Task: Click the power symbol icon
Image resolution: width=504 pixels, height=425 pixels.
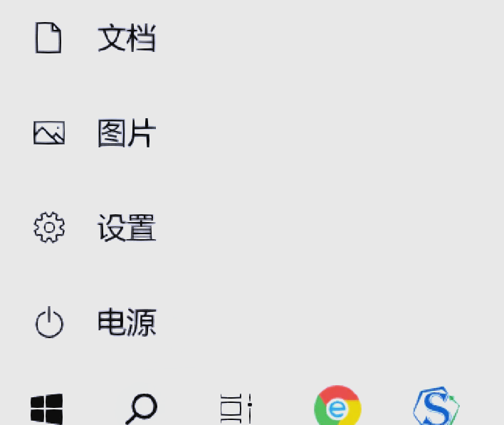Action: pos(49,322)
